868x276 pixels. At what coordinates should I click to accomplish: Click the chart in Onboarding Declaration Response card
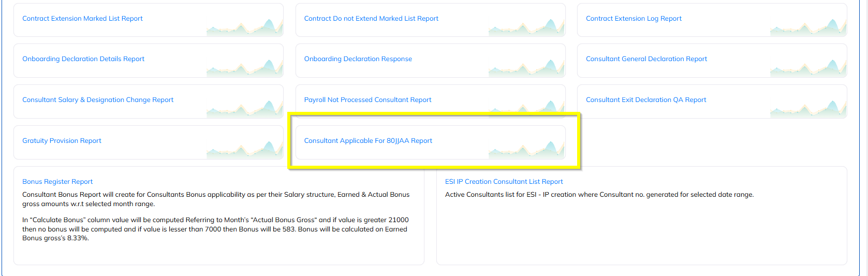click(526, 67)
